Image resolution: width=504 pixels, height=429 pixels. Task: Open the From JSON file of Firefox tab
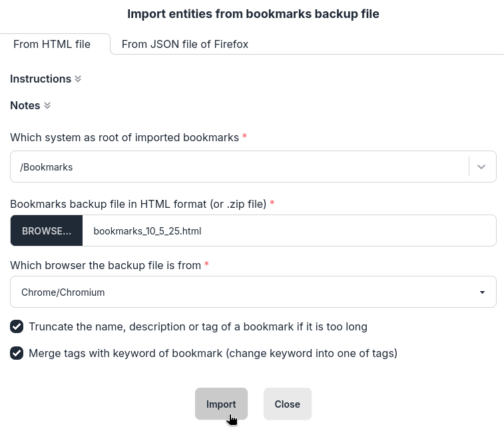pyautogui.click(x=184, y=45)
